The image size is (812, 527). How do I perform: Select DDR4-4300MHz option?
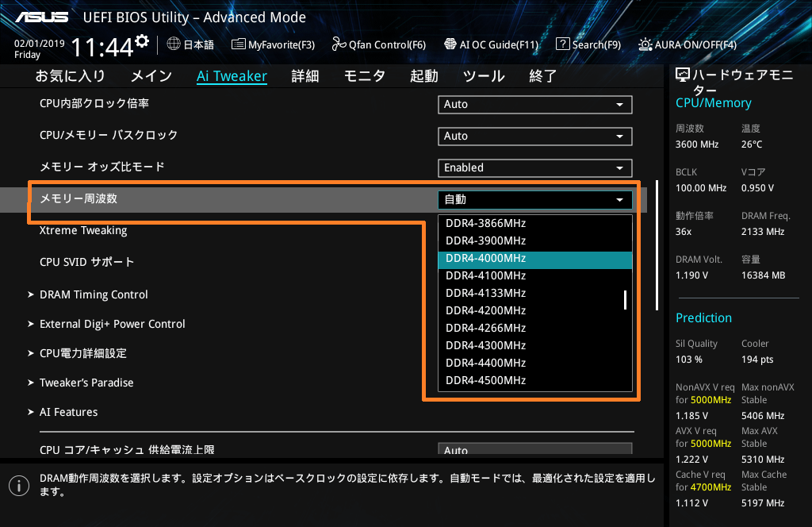pos(535,345)
